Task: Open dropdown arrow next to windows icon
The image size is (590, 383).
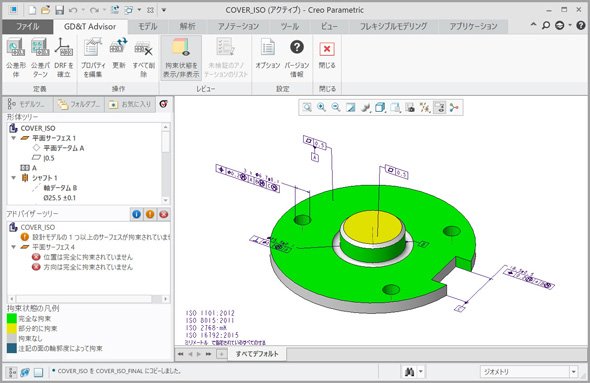Action: point(139,10)
